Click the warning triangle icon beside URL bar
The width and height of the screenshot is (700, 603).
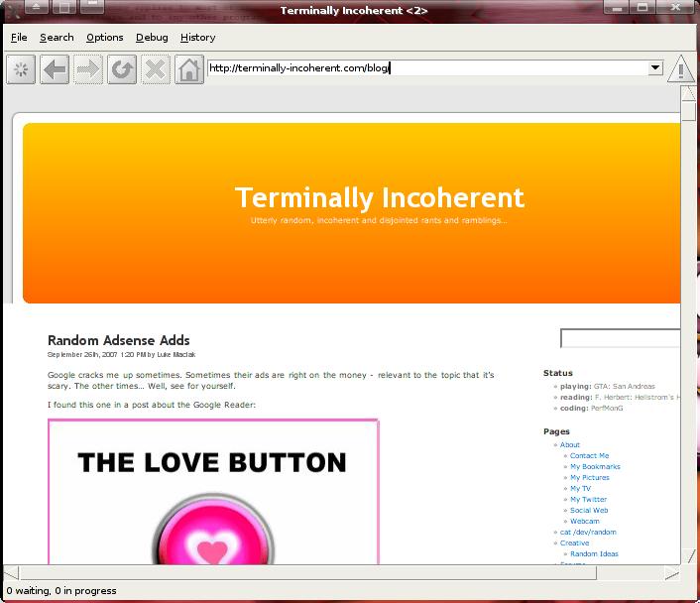pos(681,69)
